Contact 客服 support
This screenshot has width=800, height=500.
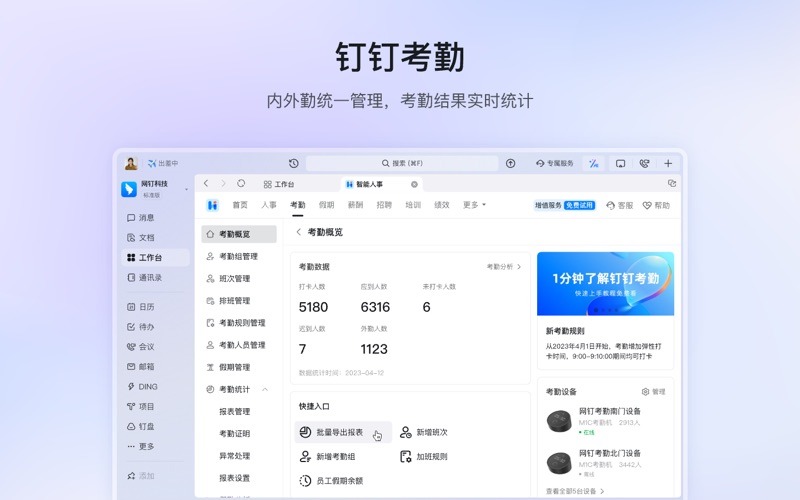coord(619,206)
